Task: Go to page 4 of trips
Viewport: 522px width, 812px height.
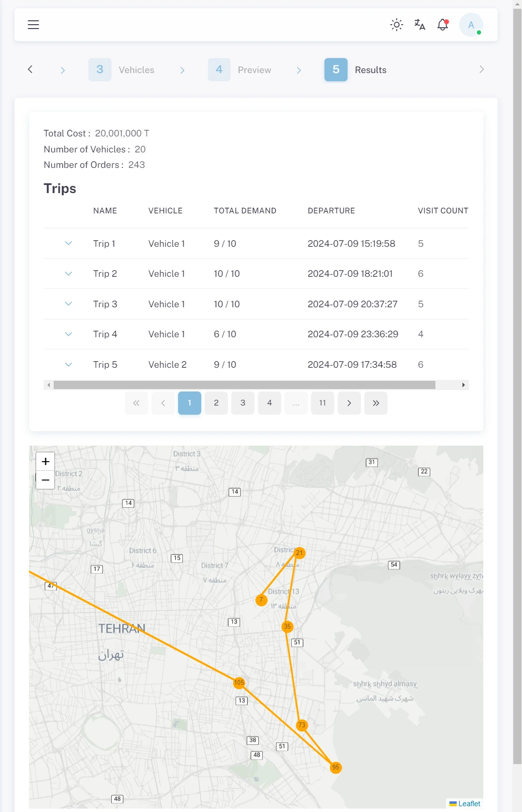Action: pos(269,403)
